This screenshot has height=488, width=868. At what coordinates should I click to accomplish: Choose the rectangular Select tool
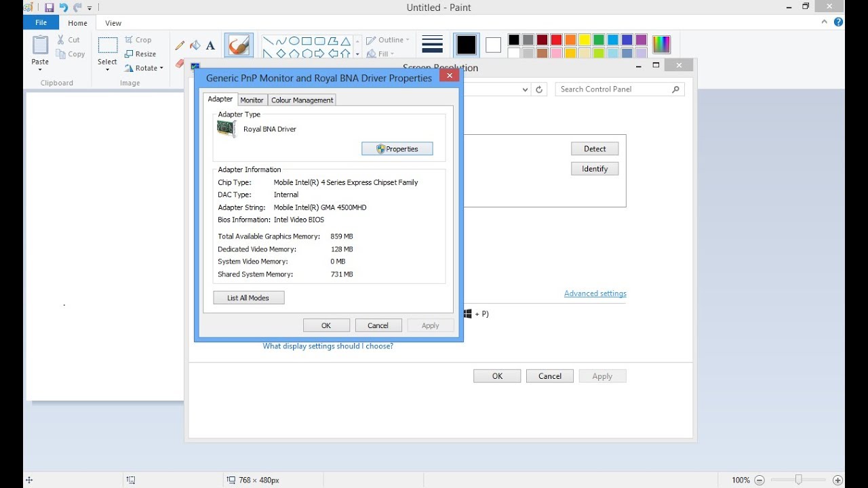click(107, 45)
